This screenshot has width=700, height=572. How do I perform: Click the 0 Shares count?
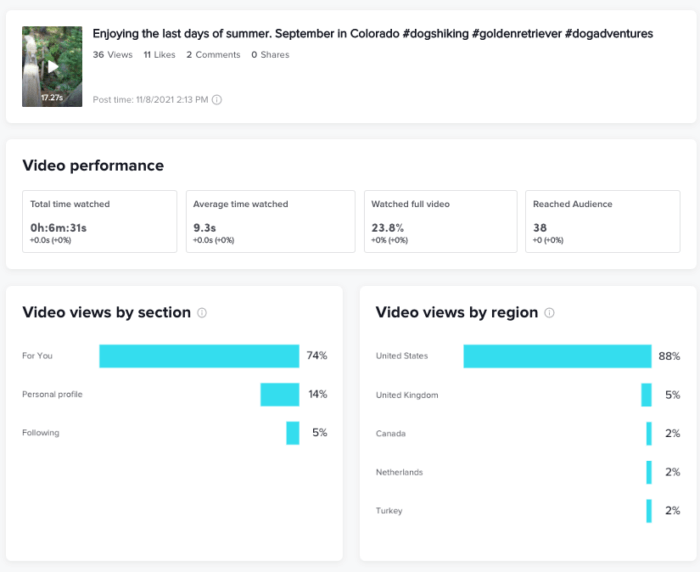click(270, 54)
